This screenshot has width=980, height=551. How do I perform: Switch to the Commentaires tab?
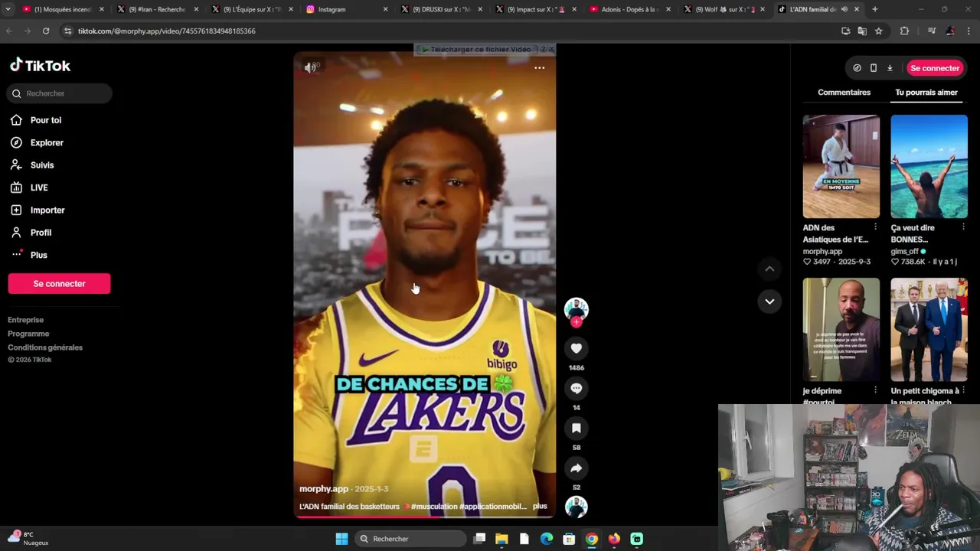[x=844, y=93]
